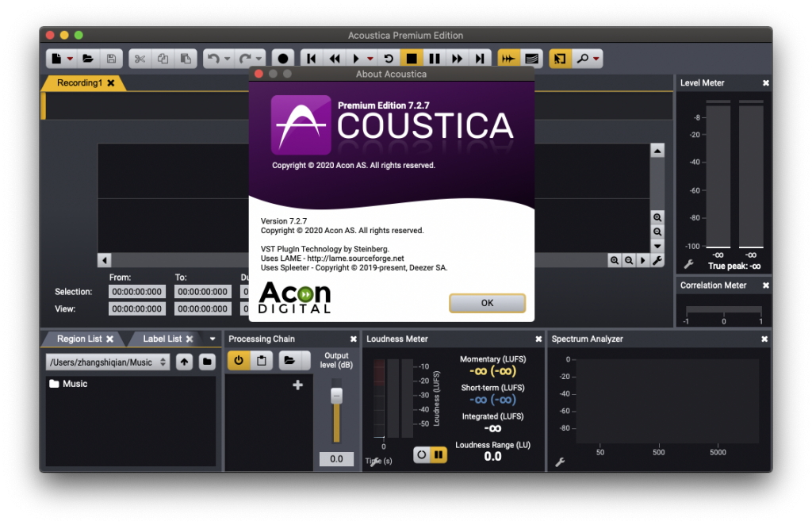
Task: Open the red playback options dropdown next to Play
Action: (370, 59)
